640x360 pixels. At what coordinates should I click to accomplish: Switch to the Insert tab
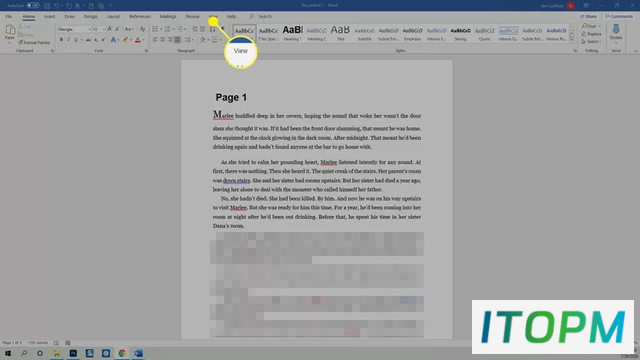coord(49,17)
